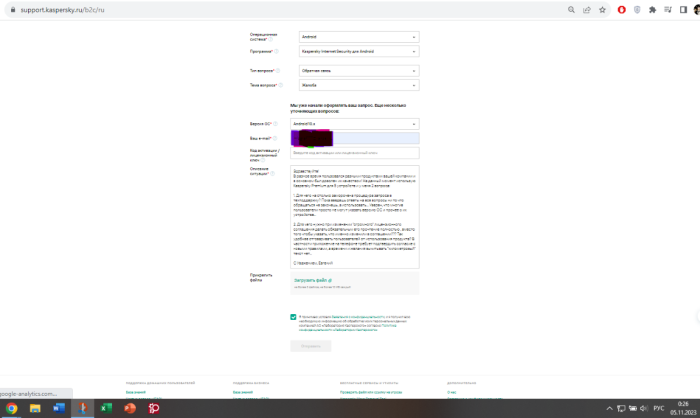Image resolution: width=700 pixels, height=418 pixels.
Task: Expand the Тема вопроса dropdown showing Жалоба
Action: point(359,85)
